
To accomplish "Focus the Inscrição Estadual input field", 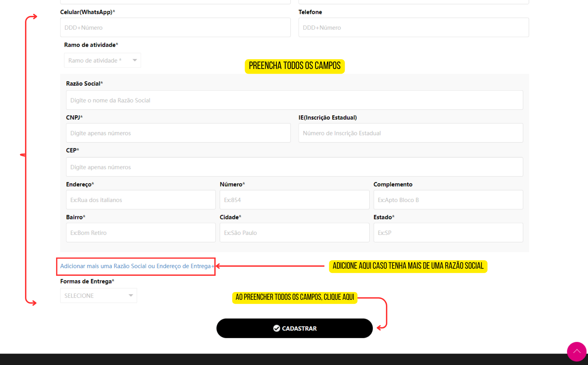I will click(x=410, y=133).
